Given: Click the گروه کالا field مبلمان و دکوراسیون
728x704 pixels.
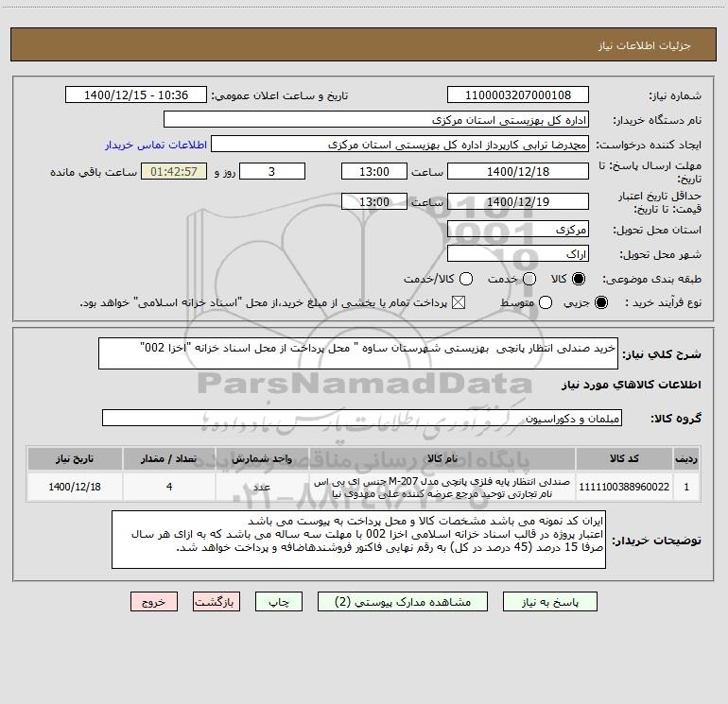Looking at the screenshot, I should coord(362,418).
